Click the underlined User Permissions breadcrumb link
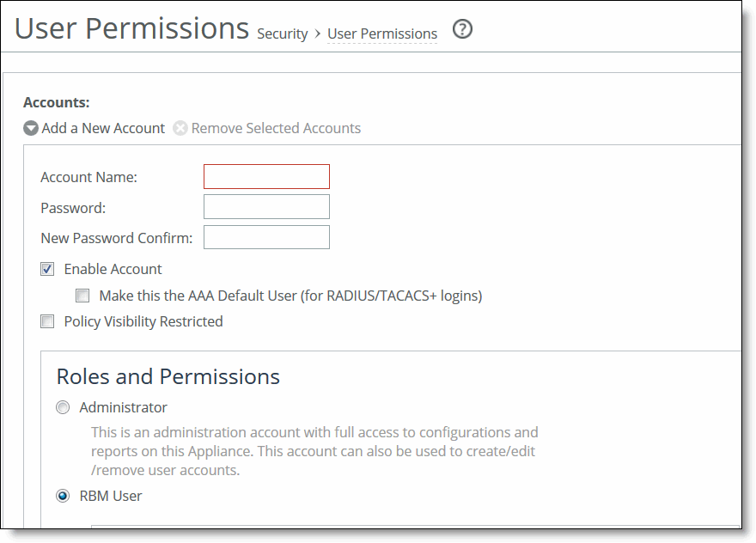This screenshot has width=756, height=543. [382, 34]
